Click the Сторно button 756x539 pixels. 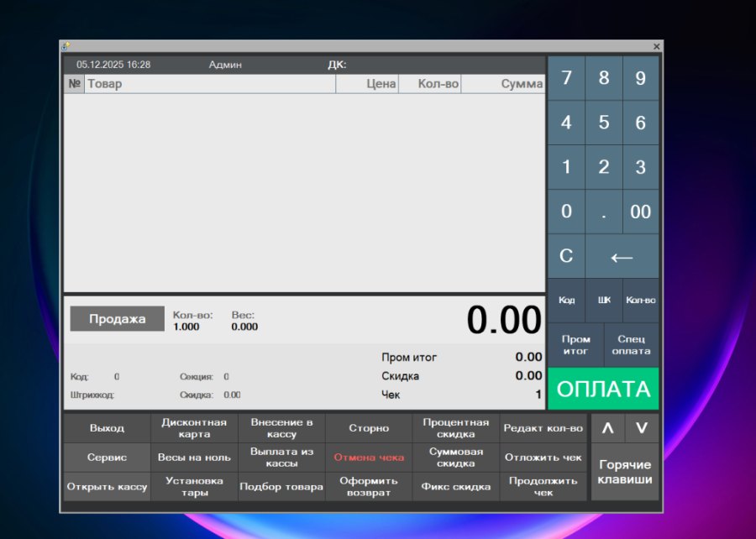coord(369,428)
